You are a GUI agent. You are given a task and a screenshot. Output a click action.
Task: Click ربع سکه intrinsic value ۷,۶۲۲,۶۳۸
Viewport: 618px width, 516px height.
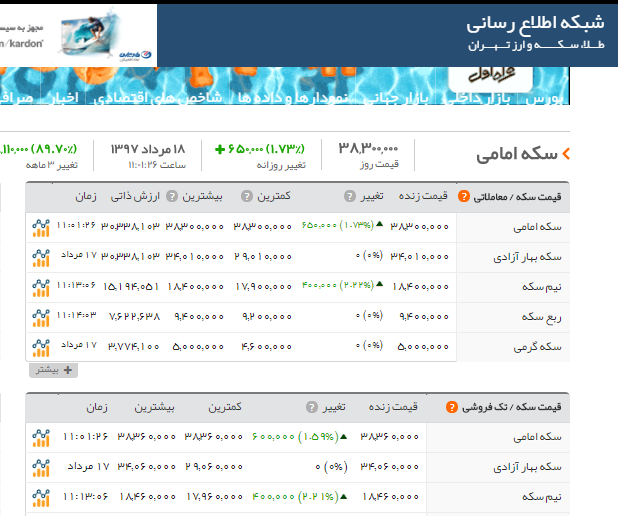(x=134, y=317)
